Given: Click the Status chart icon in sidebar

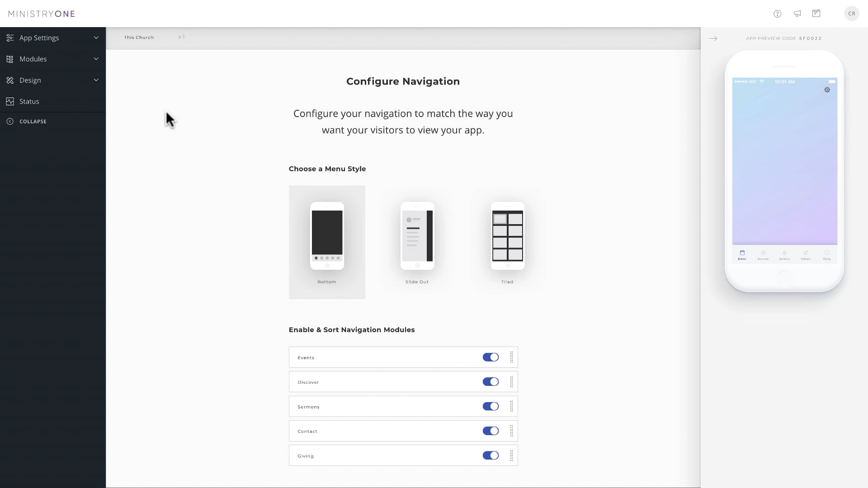Looking at the screenshot, I should pos(10,101).
